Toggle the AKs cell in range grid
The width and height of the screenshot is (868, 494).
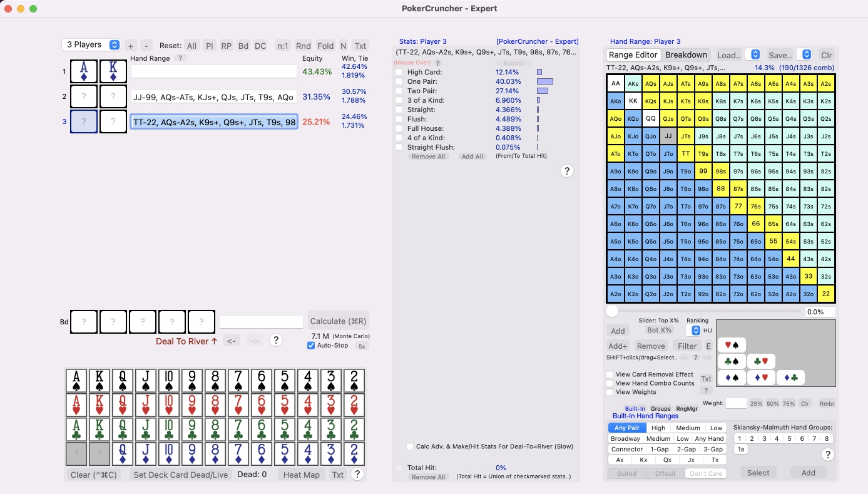pyautogui.click(x=633, y=83)
